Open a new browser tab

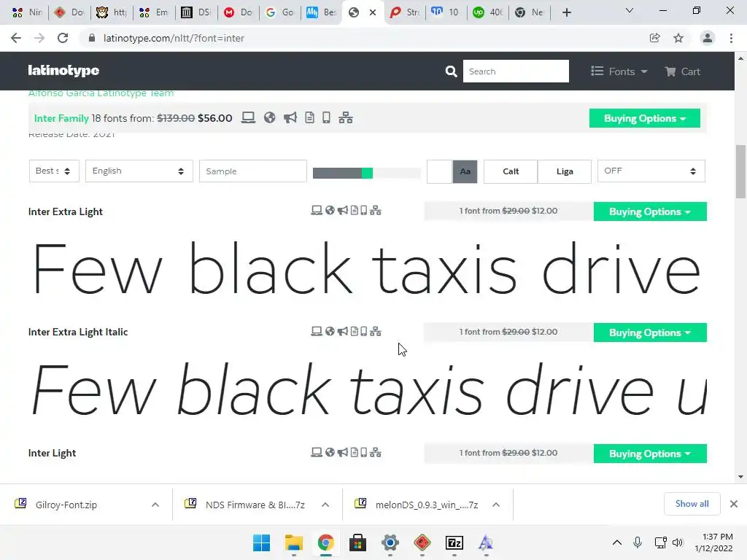pos(566,12)
